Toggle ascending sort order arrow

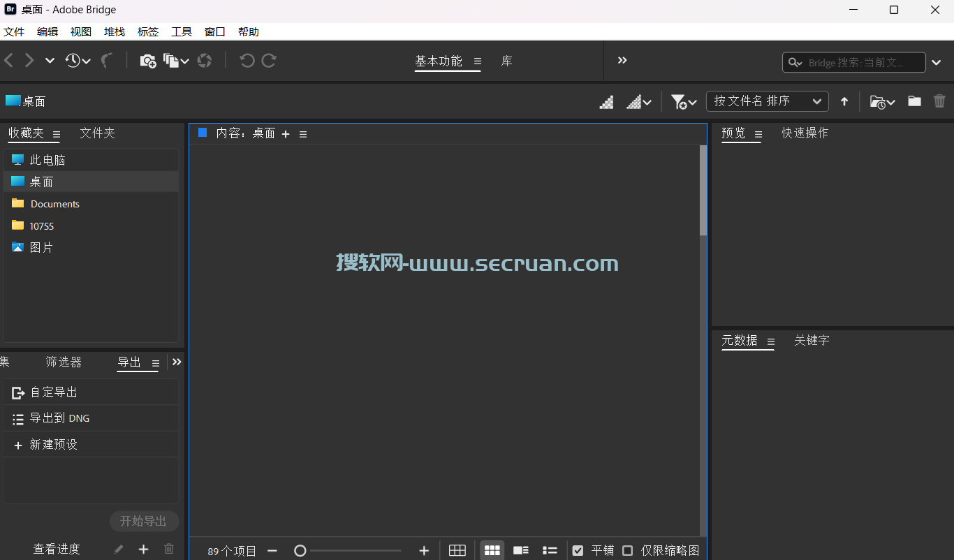(x=844, y=102)
